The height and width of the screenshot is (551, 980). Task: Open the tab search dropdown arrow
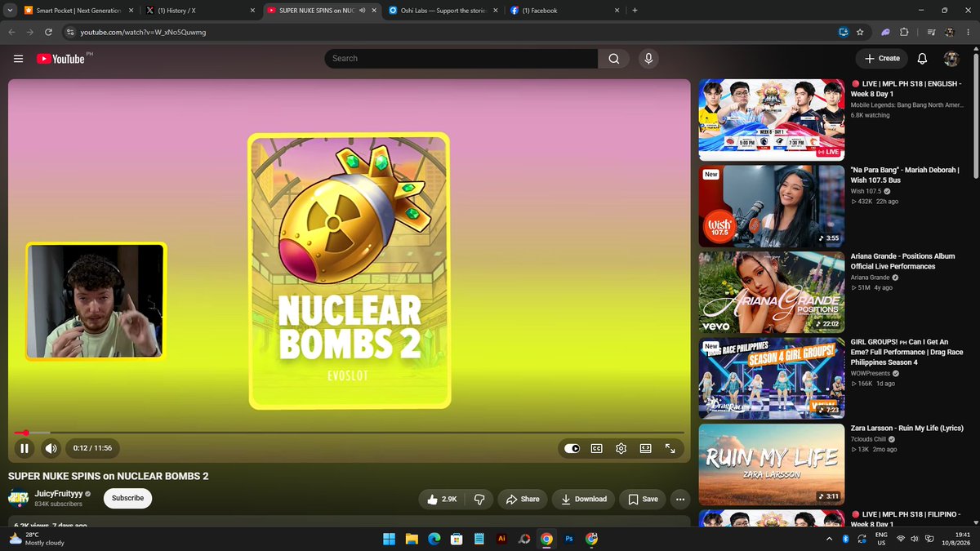click(8, 10)
